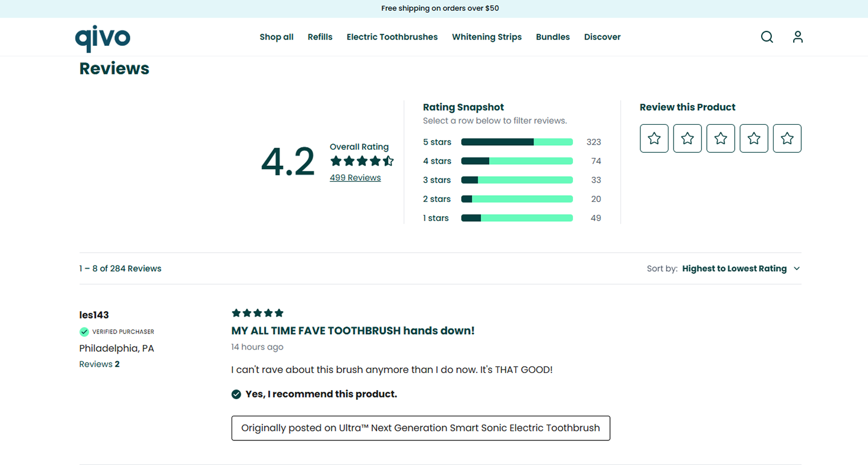Click the 4.2 overall rating number
The image size is (868, 465).
288,162
